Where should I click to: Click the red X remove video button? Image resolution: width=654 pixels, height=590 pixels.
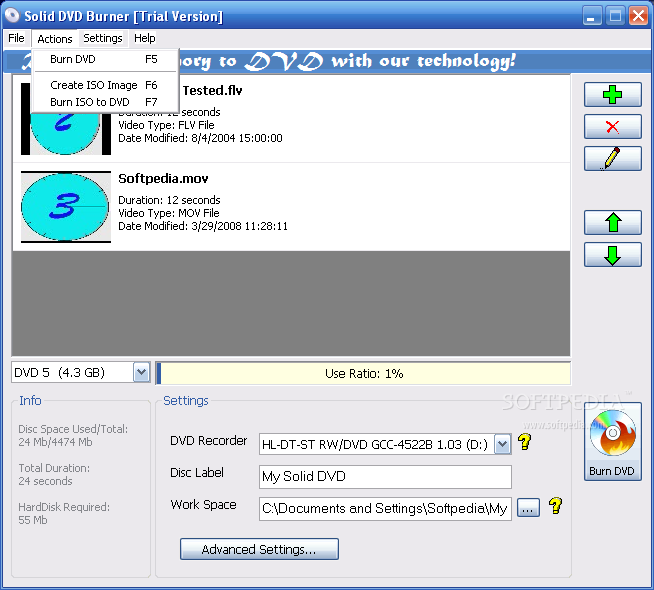pos(612,127)
